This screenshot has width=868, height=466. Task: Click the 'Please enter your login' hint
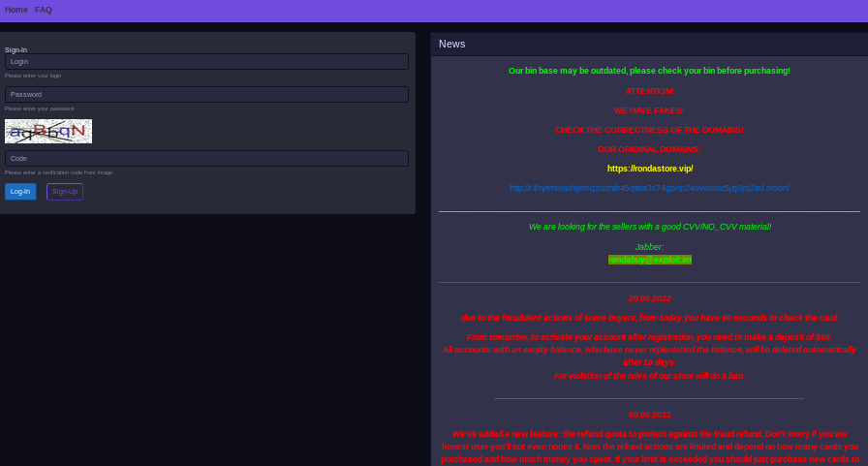tap(33, 76)
